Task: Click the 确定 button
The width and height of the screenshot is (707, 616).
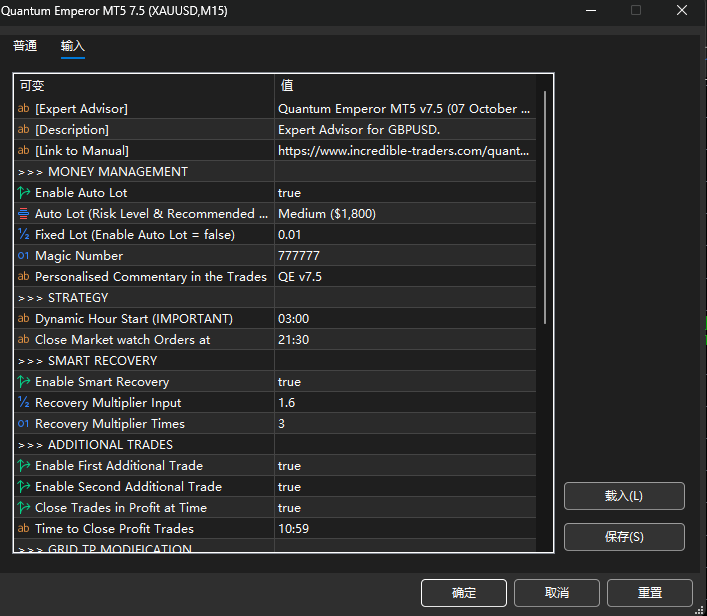Action: [x=464, y=593]
